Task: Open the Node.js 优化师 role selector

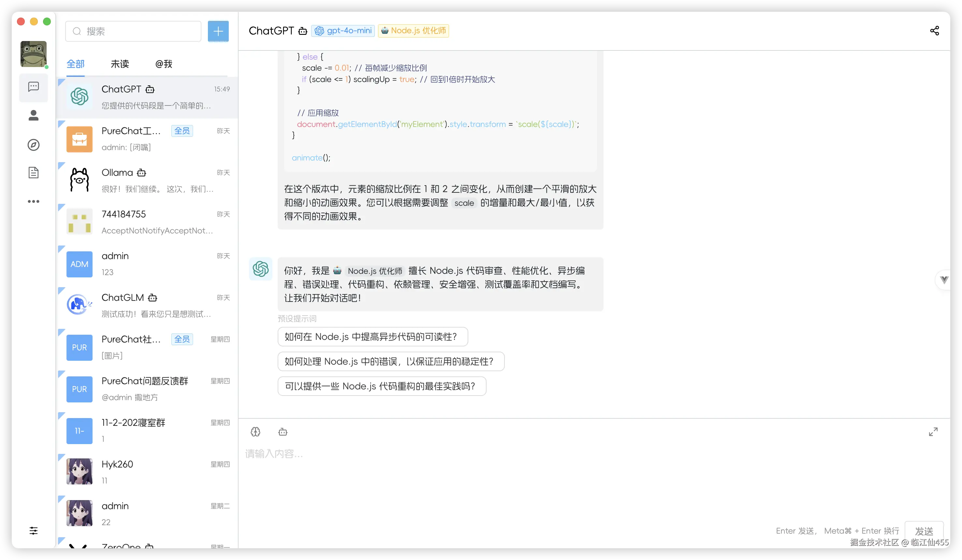Action: [x=413, y=31]
